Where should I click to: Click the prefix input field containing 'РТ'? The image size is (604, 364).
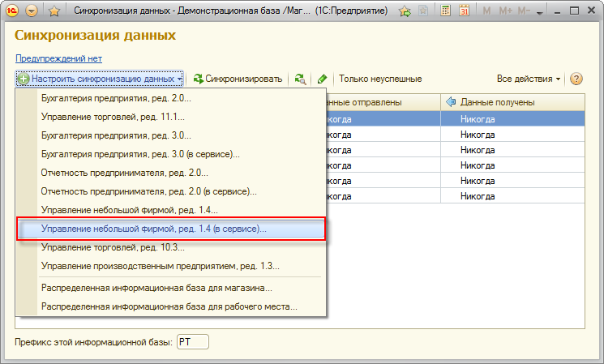pos(193,342)
